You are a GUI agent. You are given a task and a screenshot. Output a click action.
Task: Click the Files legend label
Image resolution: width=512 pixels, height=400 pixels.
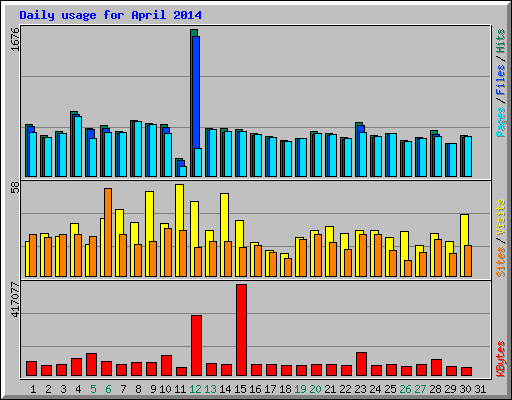pos(500,80)
